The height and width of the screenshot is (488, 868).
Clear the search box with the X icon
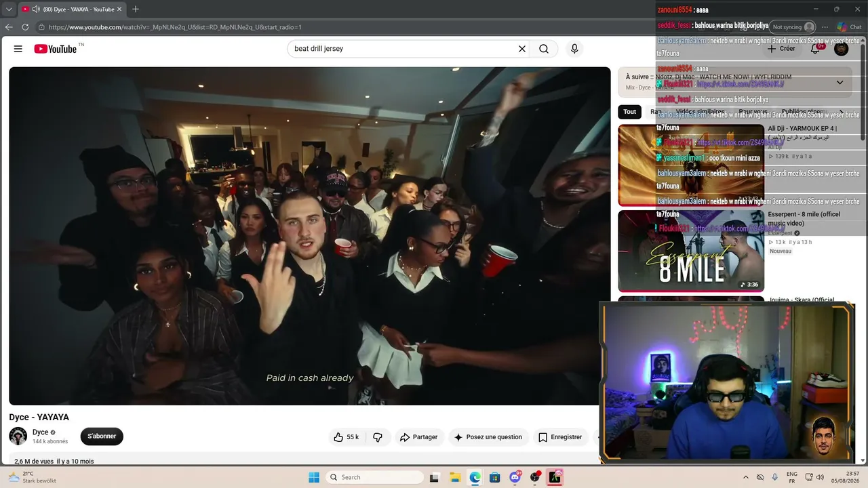click(x=522, y=49)
